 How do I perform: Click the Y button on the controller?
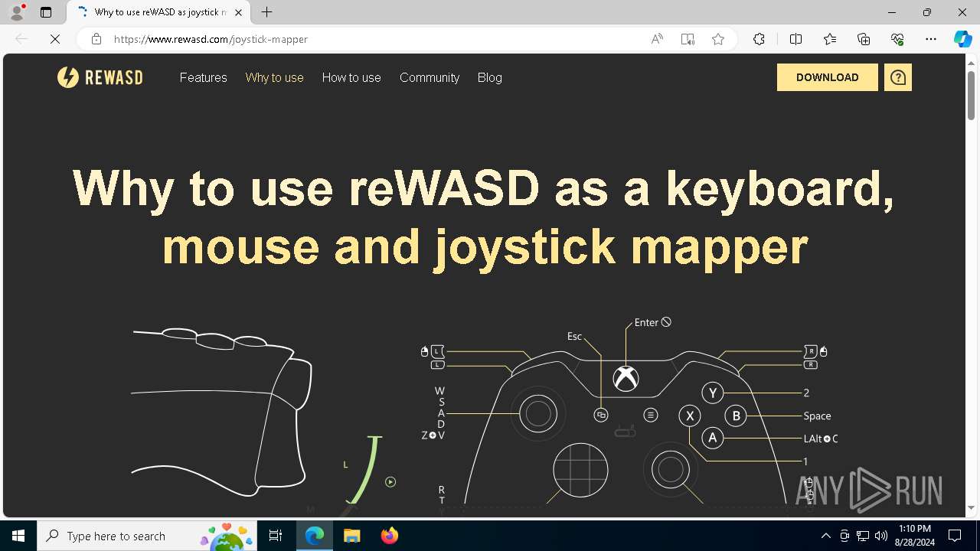[x=713, y=393]
